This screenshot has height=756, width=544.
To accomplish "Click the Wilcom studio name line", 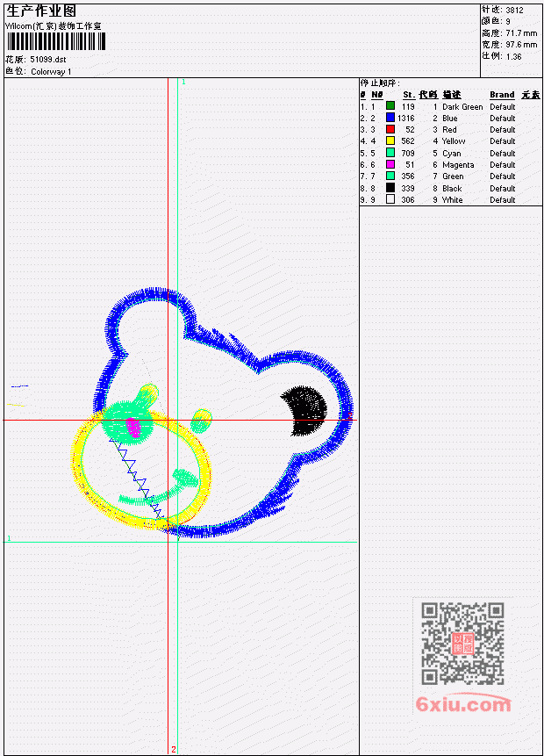I will click(53, 26).
